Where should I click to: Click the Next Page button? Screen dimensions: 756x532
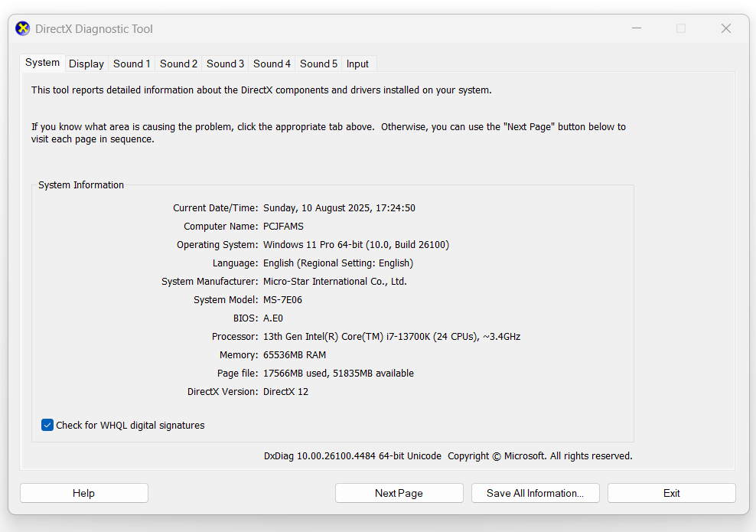pos(399,493)
